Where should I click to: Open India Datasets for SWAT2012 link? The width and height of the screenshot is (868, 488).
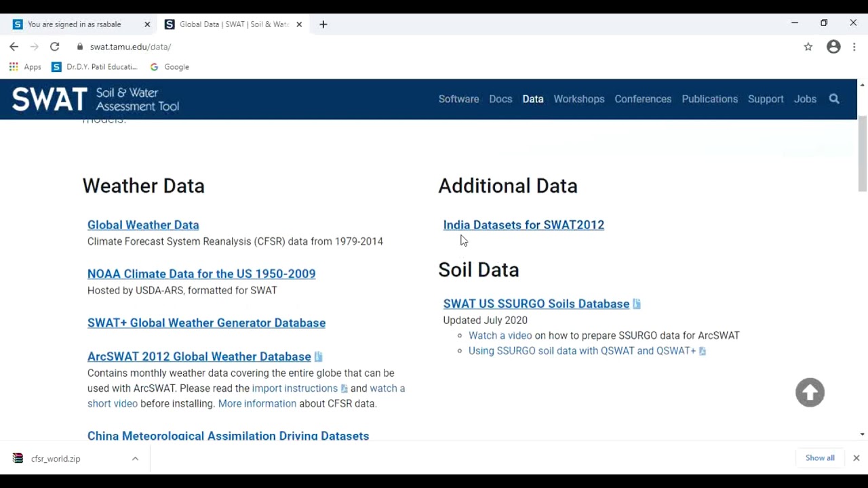tap(524, 225)
